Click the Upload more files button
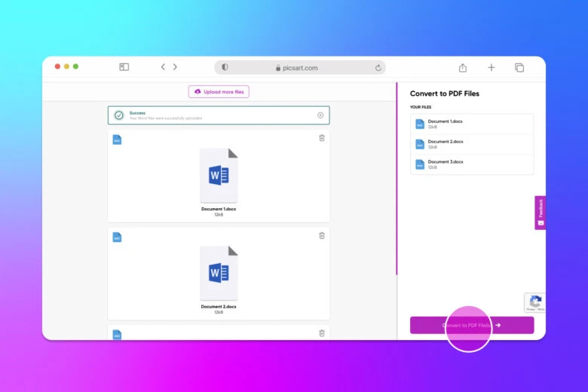Image resolution: width=588 pixels, height=392 pixels. coord(219,91)
